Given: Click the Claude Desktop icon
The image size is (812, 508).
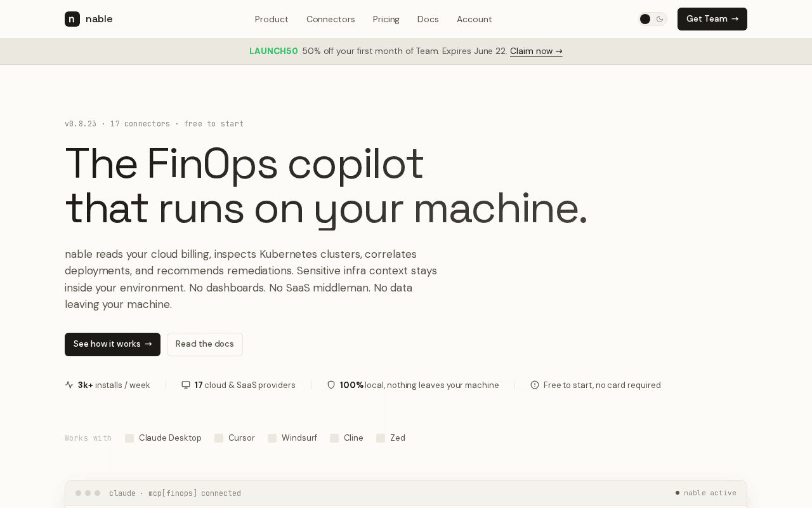Looking at the screenshot, I should point(129,438).
